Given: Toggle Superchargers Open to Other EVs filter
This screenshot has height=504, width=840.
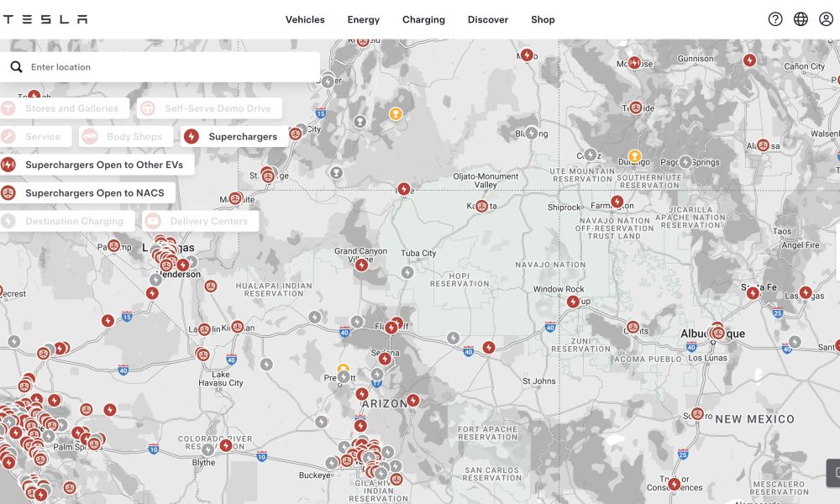Looking at the screenshot, I should [96, 165].
